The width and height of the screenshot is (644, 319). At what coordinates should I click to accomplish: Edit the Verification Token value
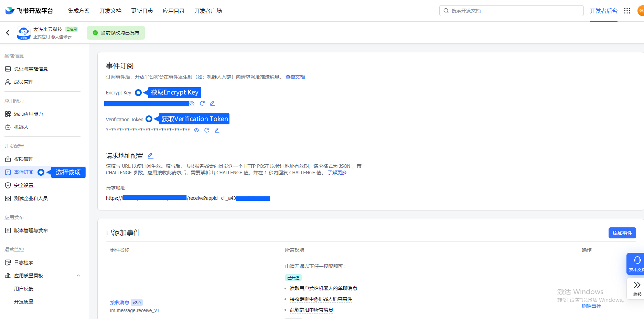[217, 130]
